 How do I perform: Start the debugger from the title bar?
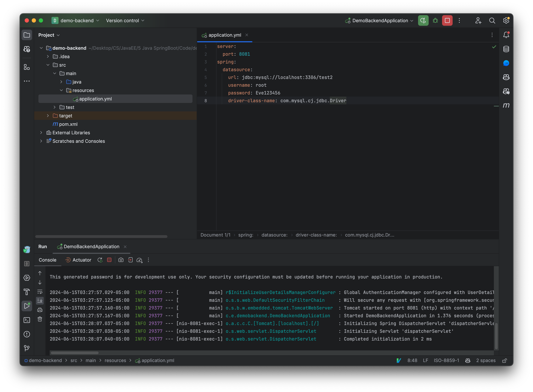tap(435, 20)
